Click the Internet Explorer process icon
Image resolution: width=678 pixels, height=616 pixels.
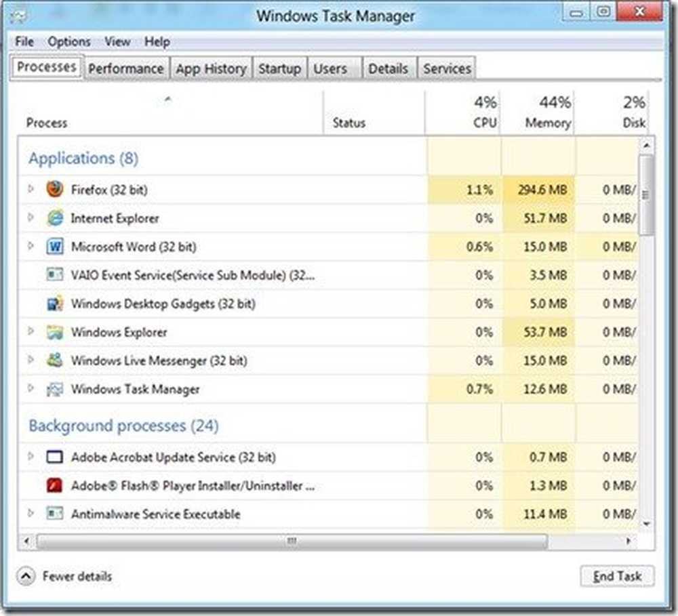click(55, 218)
